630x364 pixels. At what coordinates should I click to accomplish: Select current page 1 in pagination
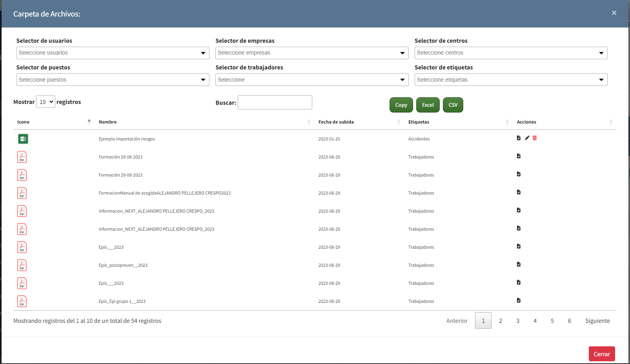[x=483, y=321]
